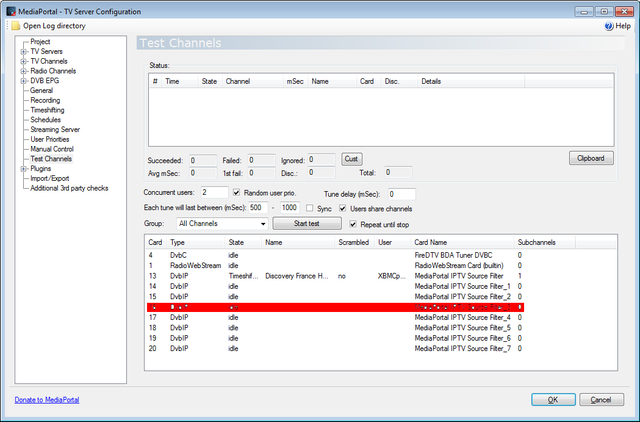This screenshot has width=640, height=422.
Task: Expand the Plugins tree node
Action: 23,169
